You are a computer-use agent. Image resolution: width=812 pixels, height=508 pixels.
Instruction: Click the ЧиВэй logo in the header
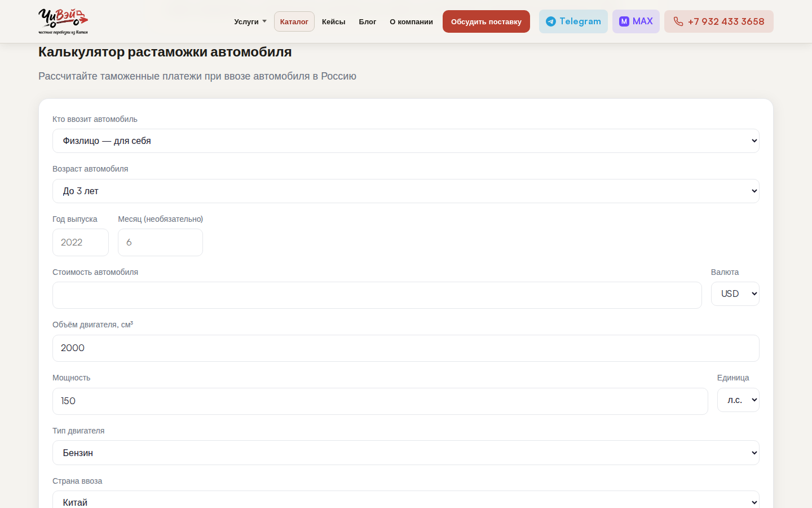63,21
